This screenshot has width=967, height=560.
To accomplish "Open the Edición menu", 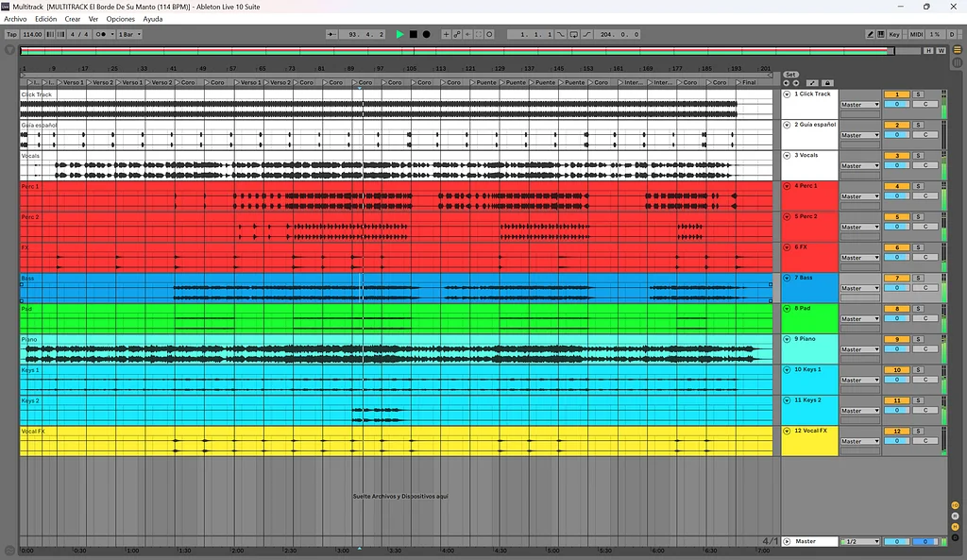I will (45, 19).
